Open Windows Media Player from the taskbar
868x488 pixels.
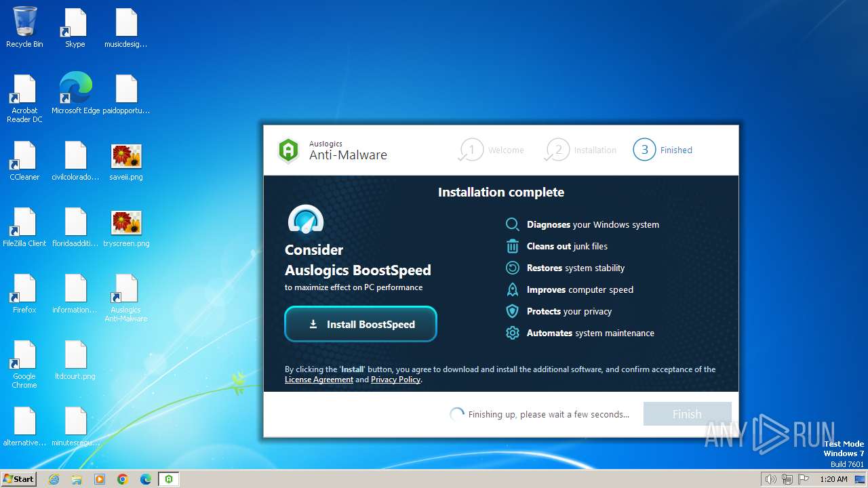click(x=100, y=479)
